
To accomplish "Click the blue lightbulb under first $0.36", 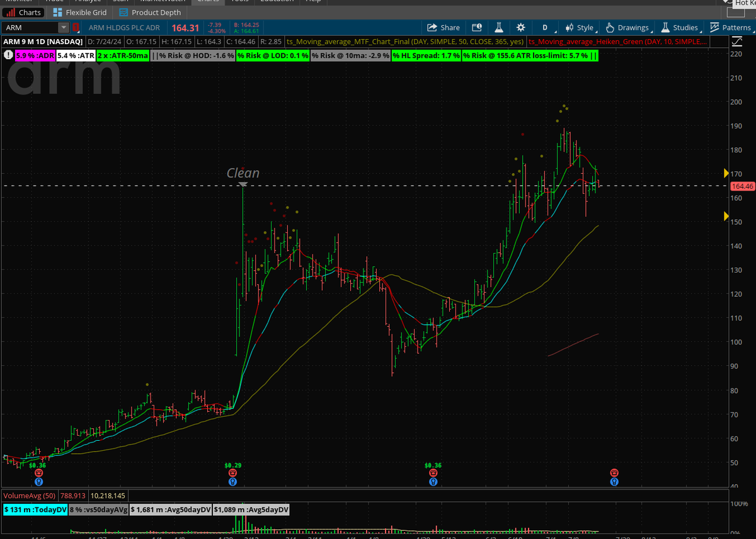I will click(x=39, y=482).
